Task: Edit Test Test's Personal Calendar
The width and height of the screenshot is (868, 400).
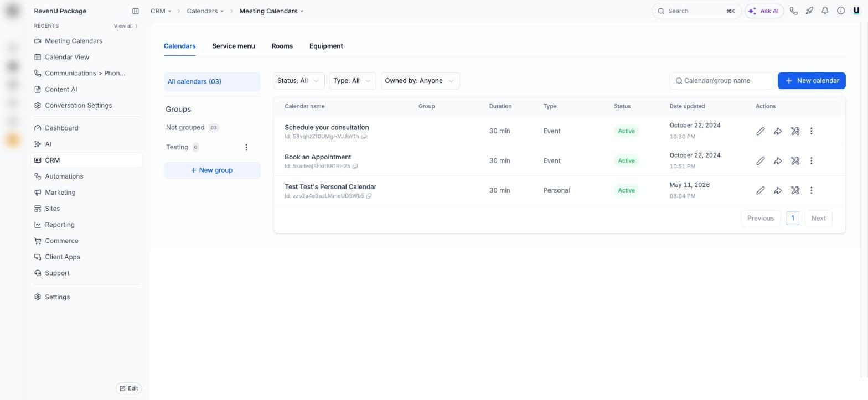Action: (x=761, y=190)
